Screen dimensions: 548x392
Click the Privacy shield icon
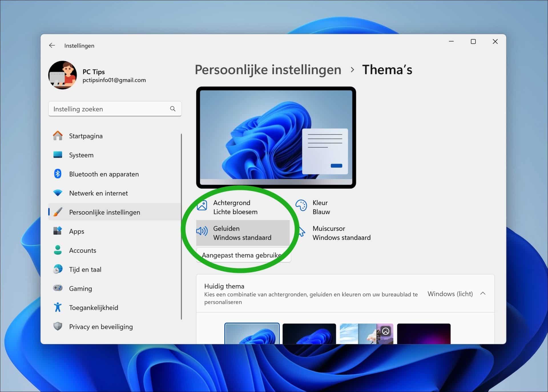[58, 326]
